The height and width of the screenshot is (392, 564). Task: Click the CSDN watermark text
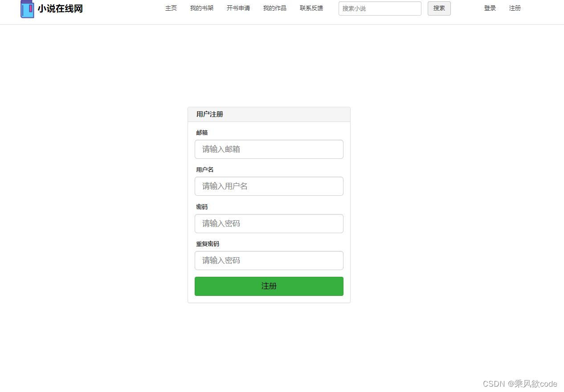click(519, 384)
